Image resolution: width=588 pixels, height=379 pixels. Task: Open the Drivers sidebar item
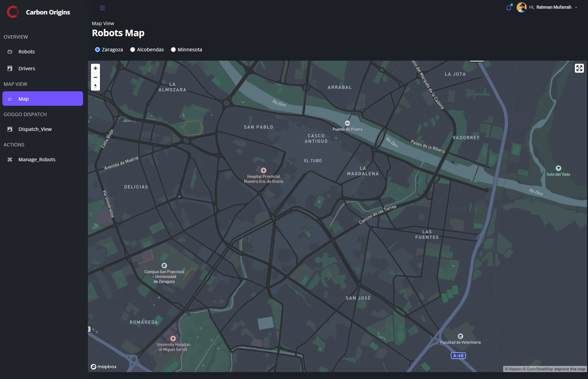[x=27, y=69]
